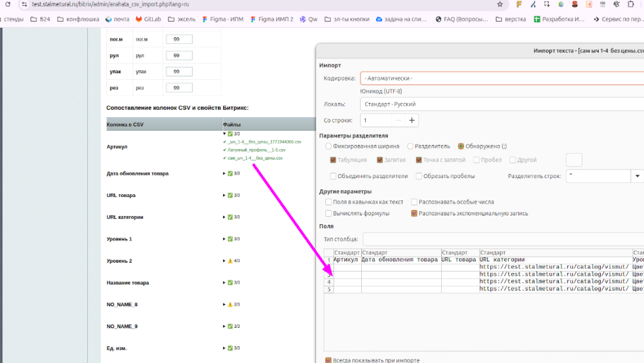Image resolution: width=644 pixels, height=363 pixels.
Task: Click plus to increase Со строки value
Action: point(411,121)
